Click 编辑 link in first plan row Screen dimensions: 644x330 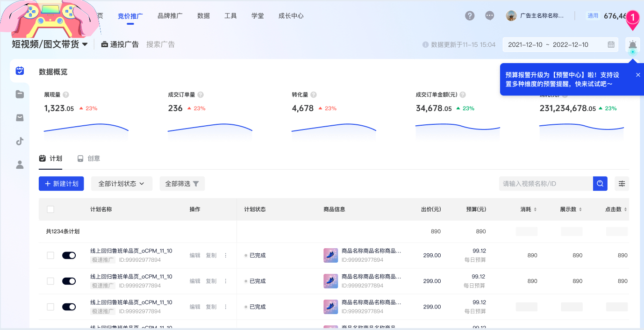pyautogui.click(x=195, y=255)
